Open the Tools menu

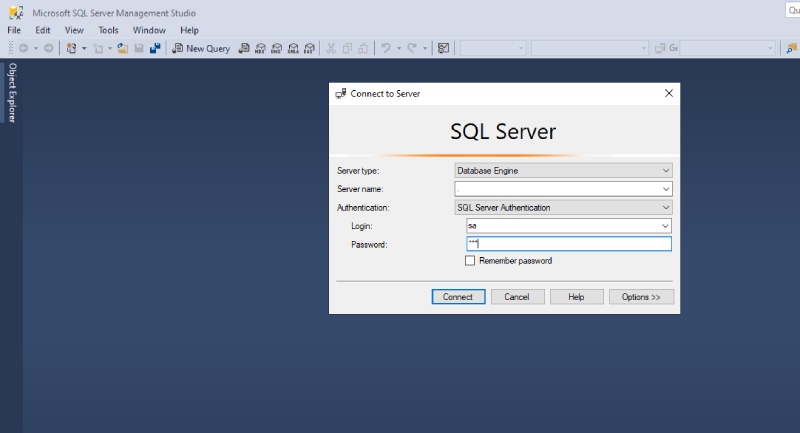point(108,31)
